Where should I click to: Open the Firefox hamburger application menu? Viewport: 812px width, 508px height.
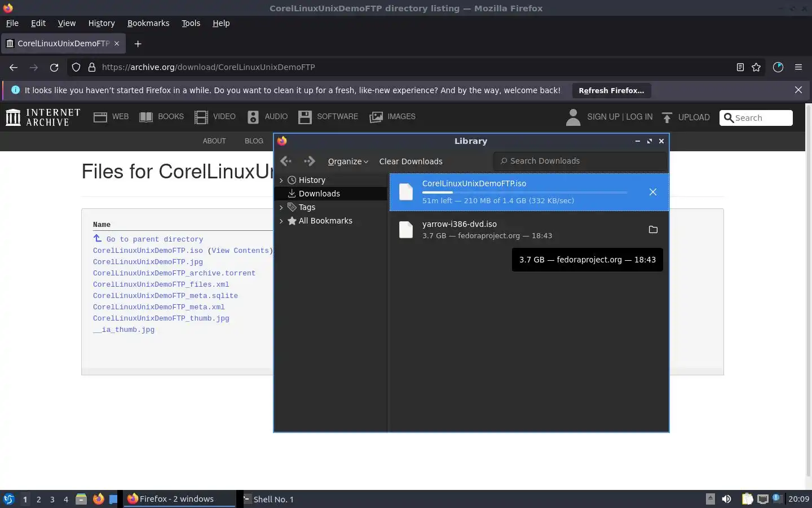(x=798, y=67)
